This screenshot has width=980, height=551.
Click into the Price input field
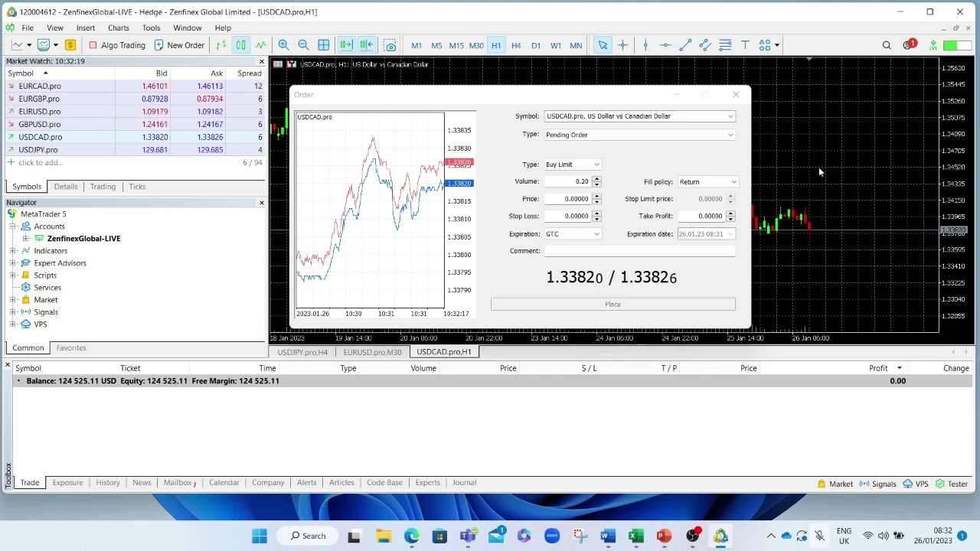(x=567, y=199)
